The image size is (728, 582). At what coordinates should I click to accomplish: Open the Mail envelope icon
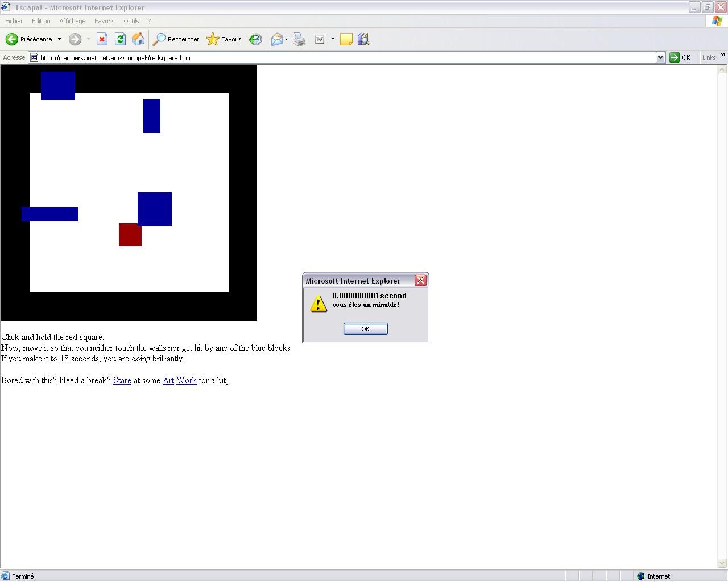tap(277, 39)
